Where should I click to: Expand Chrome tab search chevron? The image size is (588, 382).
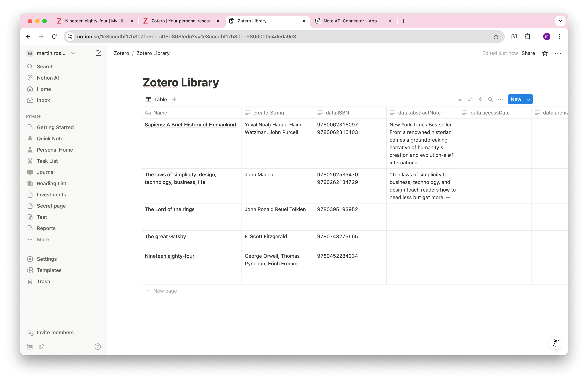tap(560, 21)
